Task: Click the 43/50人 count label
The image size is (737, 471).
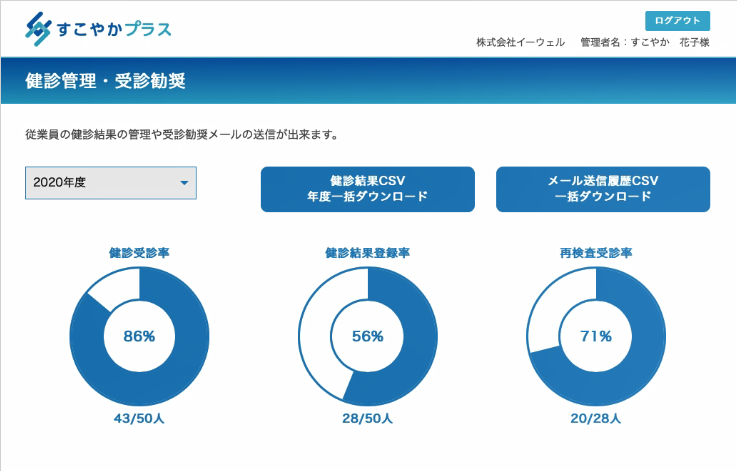Action: click(139, 418)
